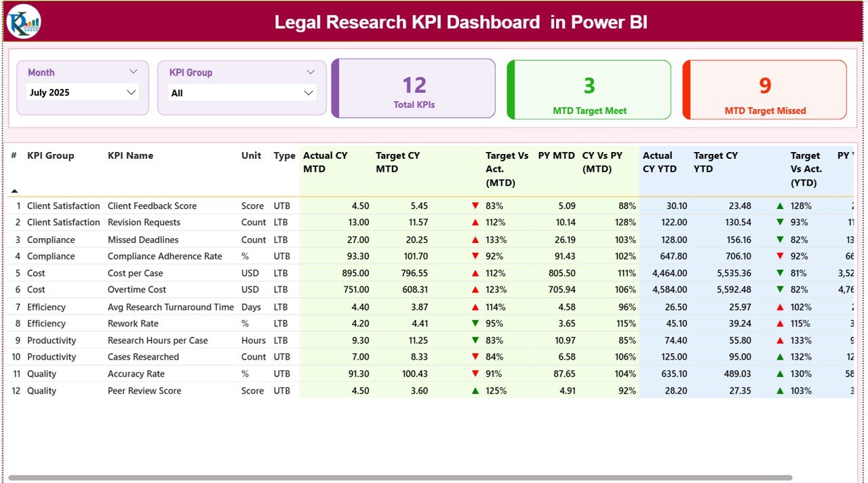Expand the KPI Group header chevron
The image size is (868, 483).
pyautogui.click(x=311, y=72)
